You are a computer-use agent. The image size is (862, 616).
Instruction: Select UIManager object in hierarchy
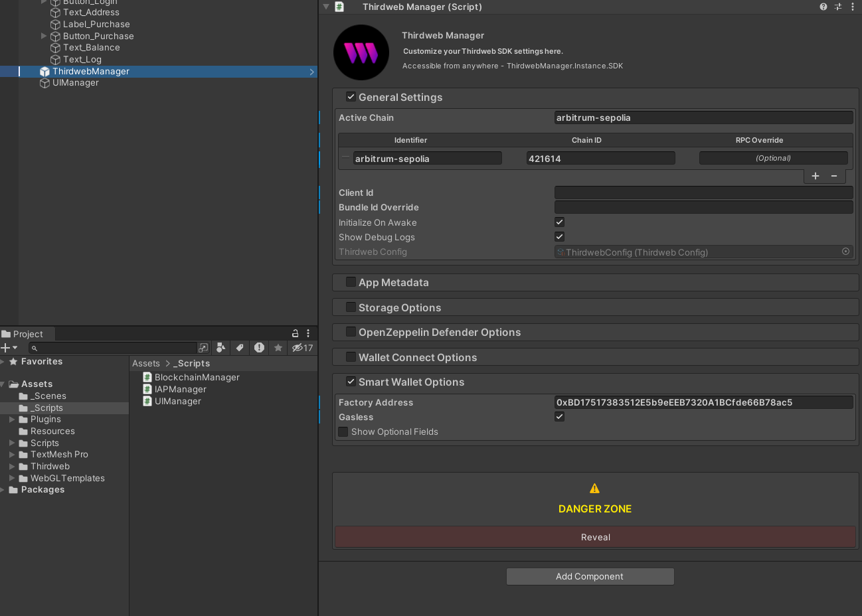(69, 82)
